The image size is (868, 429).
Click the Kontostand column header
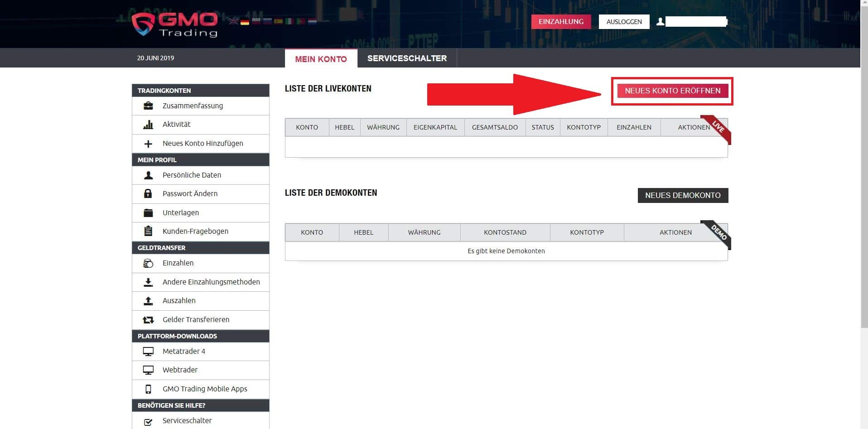505,232
